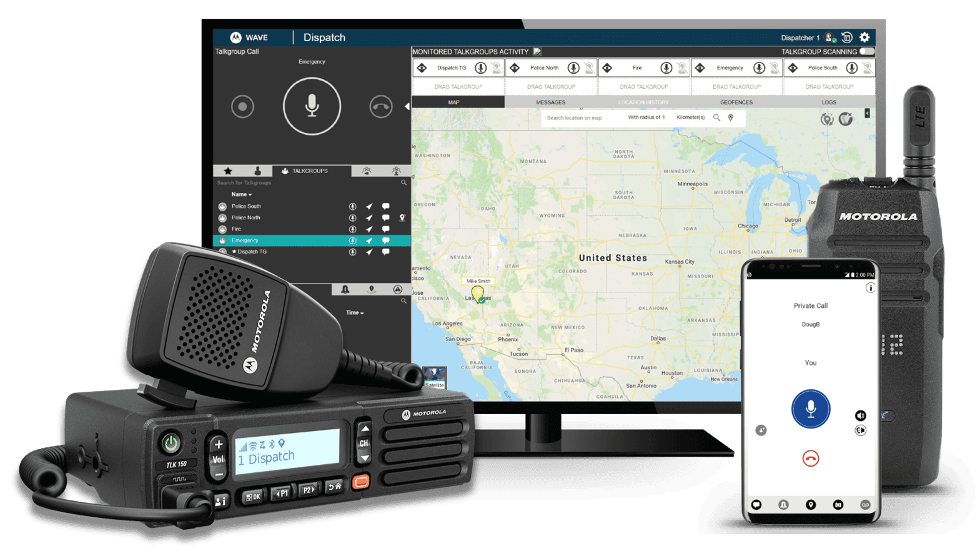
Task: Toggle the crossed-out listener icon on the Fire tile
Action: (x=682, y=67)
